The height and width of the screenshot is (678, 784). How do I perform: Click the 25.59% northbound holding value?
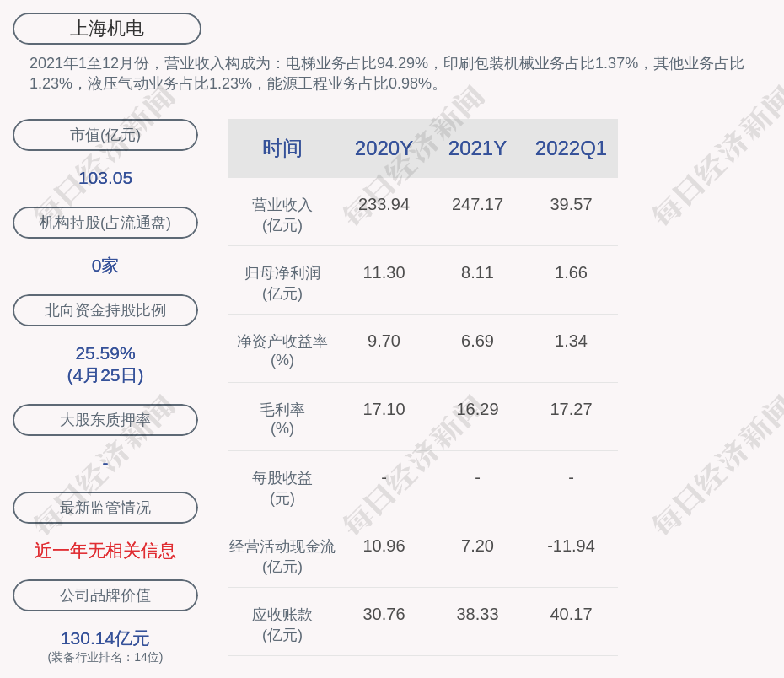coord(105,353)
